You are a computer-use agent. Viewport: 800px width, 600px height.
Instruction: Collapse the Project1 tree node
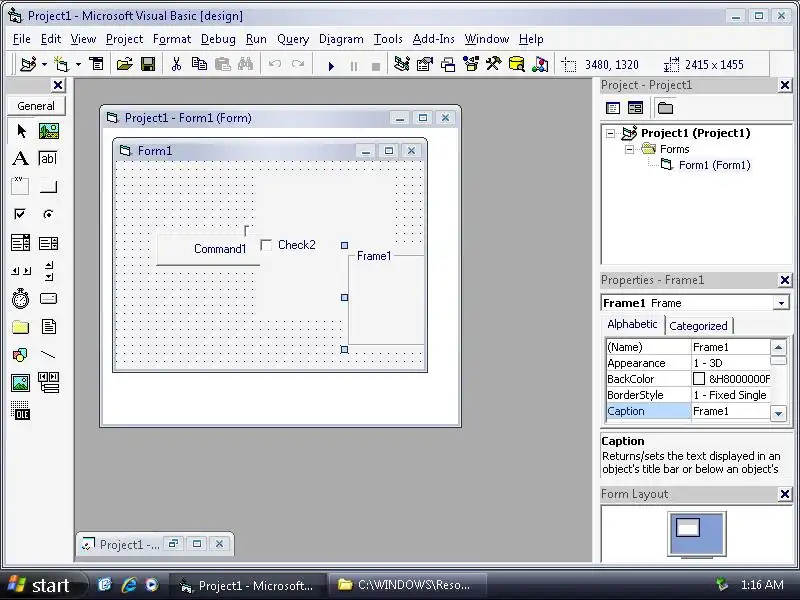point(610,134)
